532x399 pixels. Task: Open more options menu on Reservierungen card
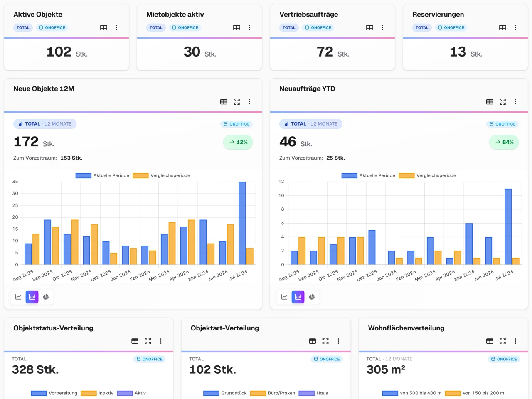515,27
